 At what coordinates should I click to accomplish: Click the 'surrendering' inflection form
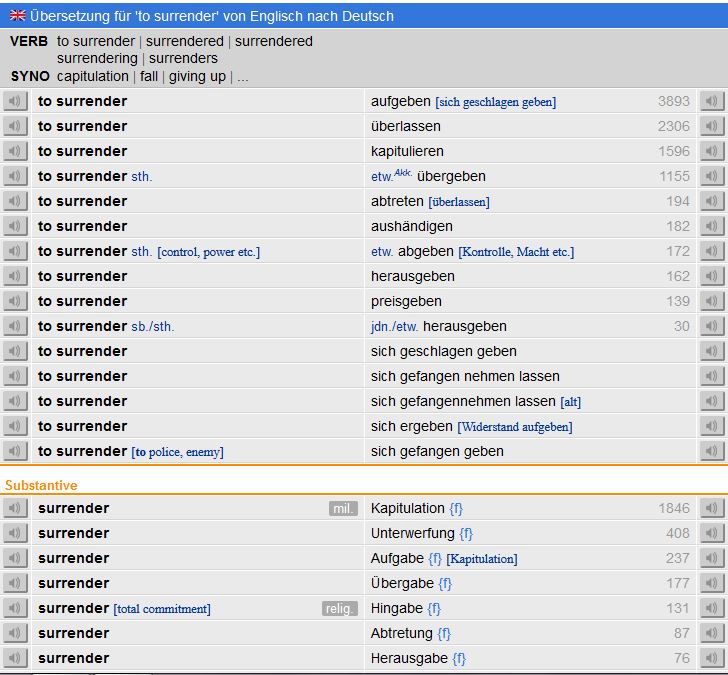97,58
